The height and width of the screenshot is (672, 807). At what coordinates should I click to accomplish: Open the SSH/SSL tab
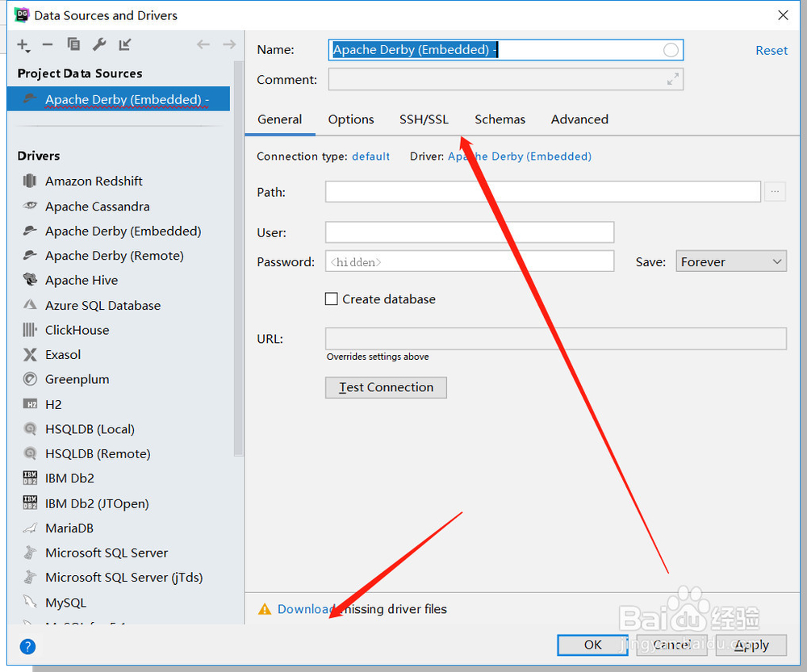[424, 119]
